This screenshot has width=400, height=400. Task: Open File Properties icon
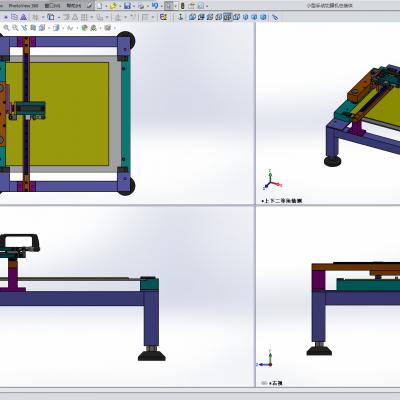191,6
